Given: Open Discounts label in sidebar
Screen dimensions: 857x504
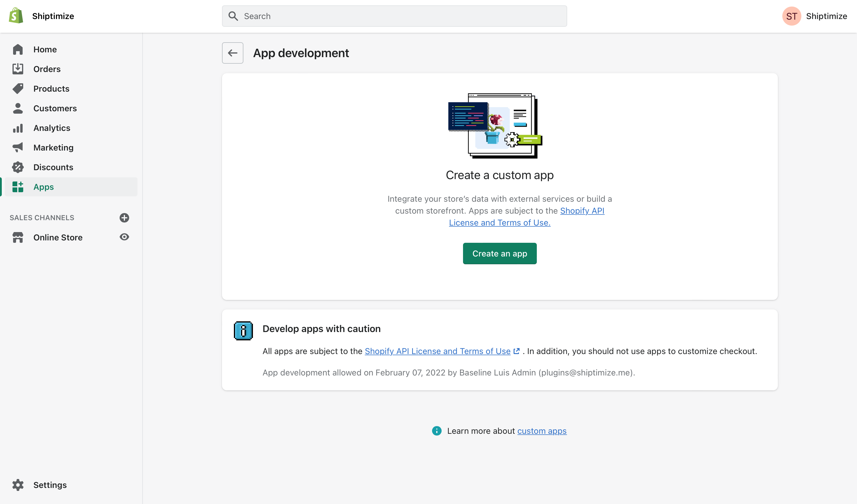Looking at the screenshot, I should (53, 167).
